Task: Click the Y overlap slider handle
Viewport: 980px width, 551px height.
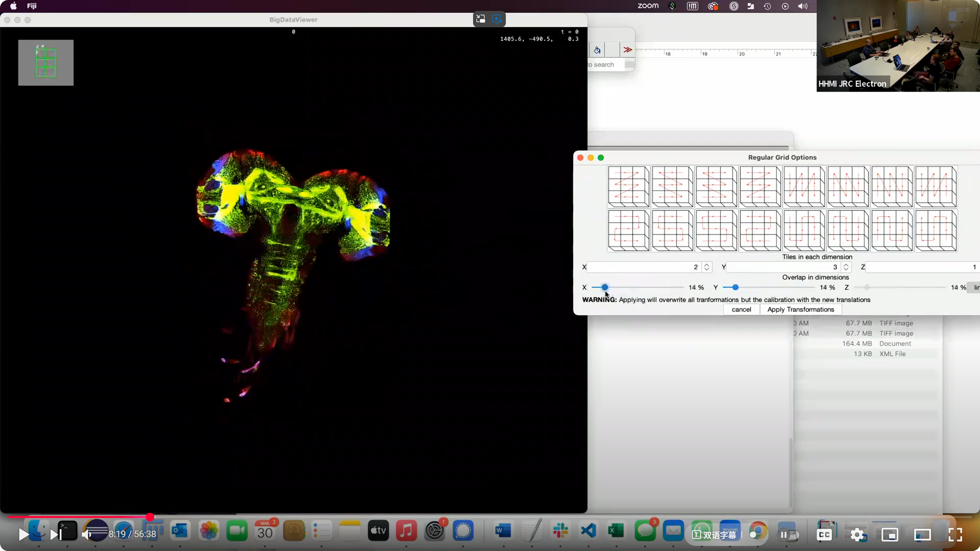Action: tap(735, 287)
